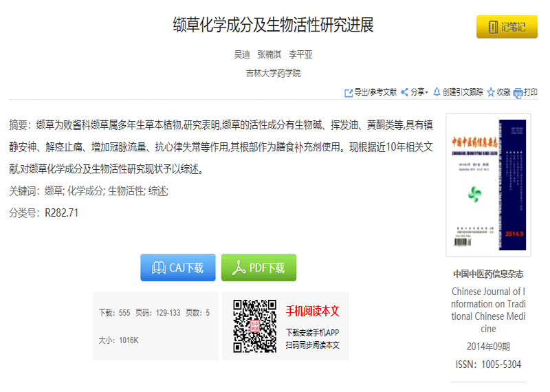This screenshot has width=550, height=392.
Task: Click the keyword 缬草
Action: click(x=54, y=191)
